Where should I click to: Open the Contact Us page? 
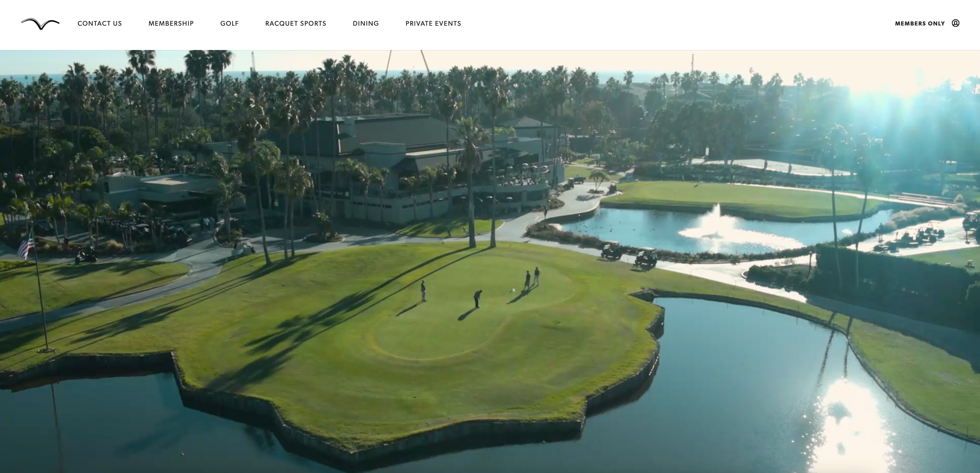click(100, 23)
